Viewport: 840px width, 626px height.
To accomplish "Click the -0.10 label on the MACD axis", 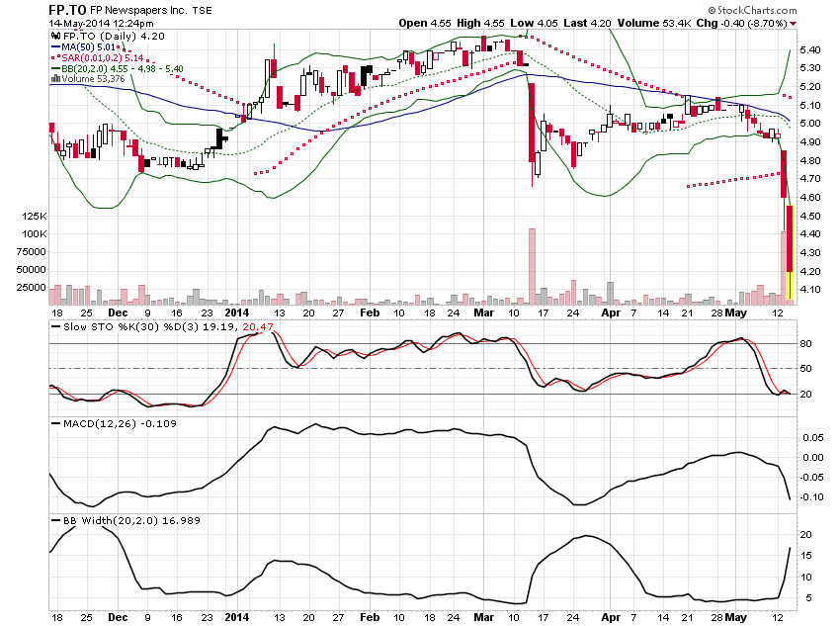I will click(x=812, y=496).
